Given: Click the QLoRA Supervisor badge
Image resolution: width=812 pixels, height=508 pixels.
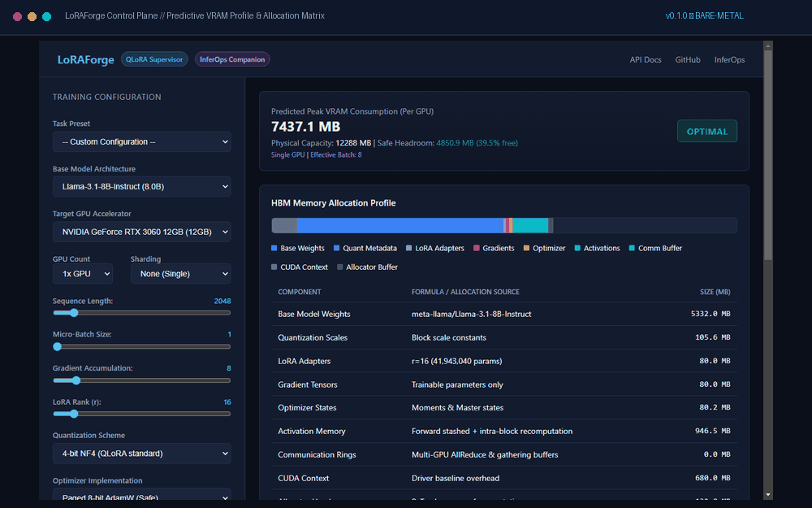Looking at the screenshot, I should 154,59.
